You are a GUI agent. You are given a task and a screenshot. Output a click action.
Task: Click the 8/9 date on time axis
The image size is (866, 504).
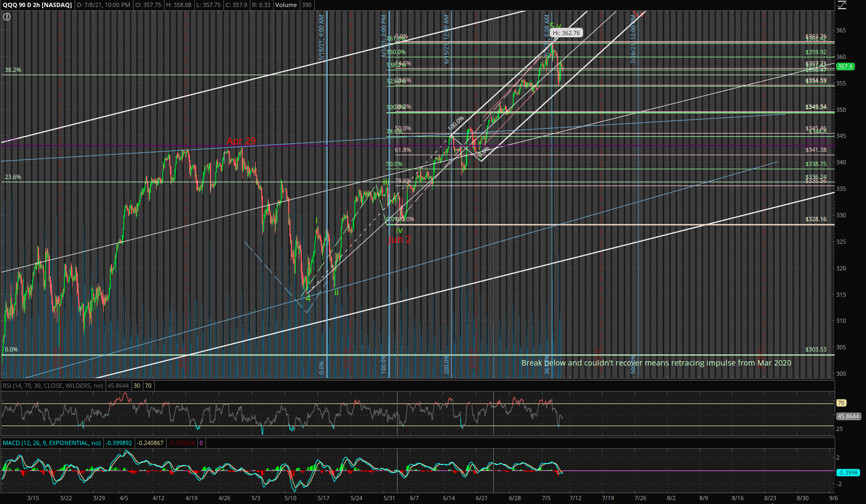point(704,498)
